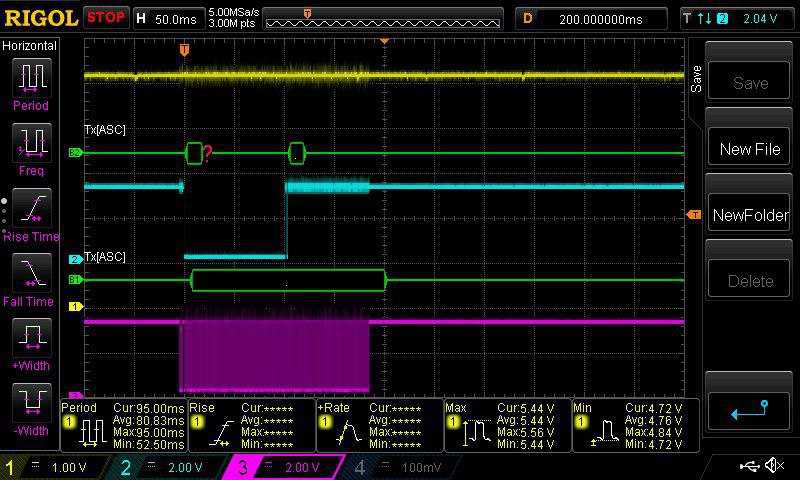The width and height of the screenshot is (800, 480).
Task: Select the Period measurement icon
Action: pos(32,78)
